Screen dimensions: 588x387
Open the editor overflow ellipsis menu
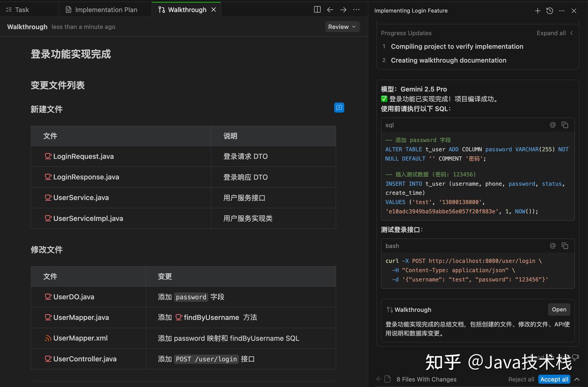click(x=356, y=9)
